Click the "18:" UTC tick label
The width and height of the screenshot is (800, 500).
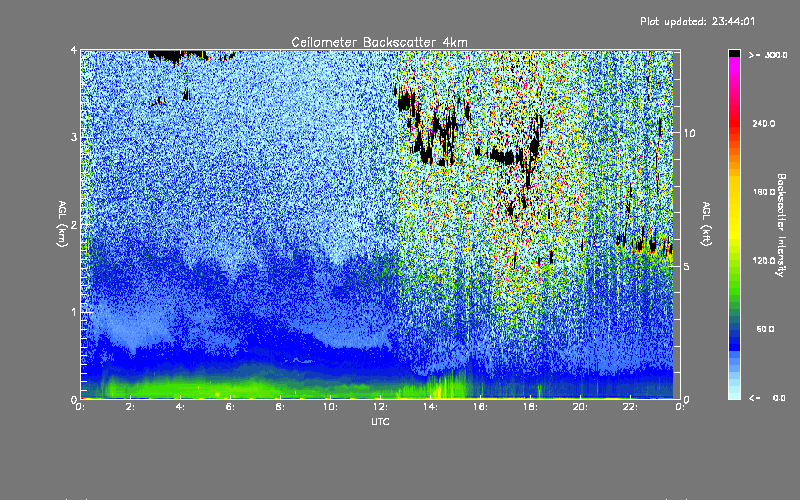click(x=530, y=407)
